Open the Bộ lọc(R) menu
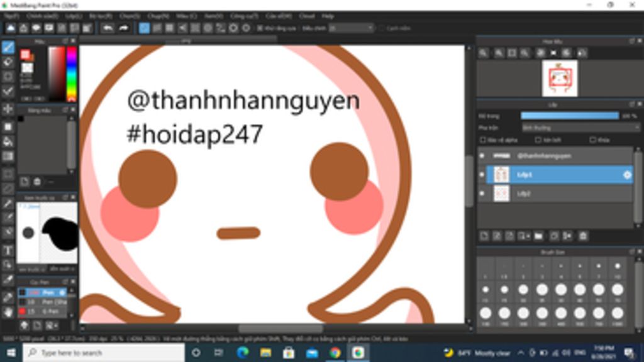644x362 pixels. [x=101, y=16]
